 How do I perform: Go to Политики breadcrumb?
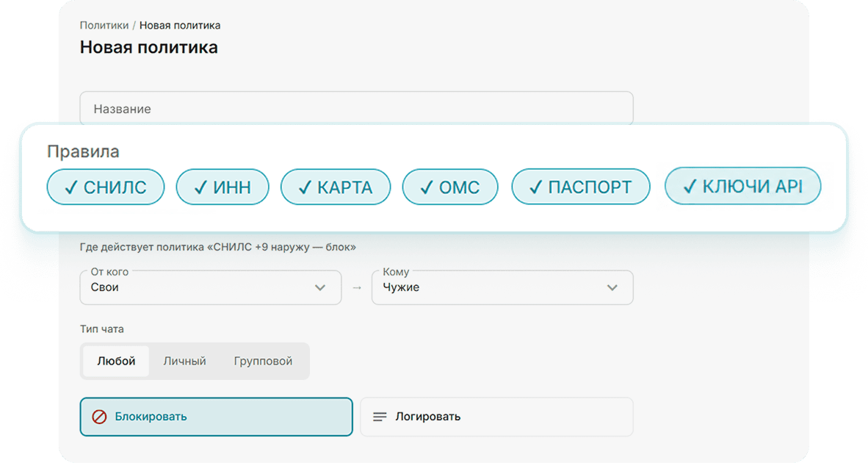coord(104,26)
